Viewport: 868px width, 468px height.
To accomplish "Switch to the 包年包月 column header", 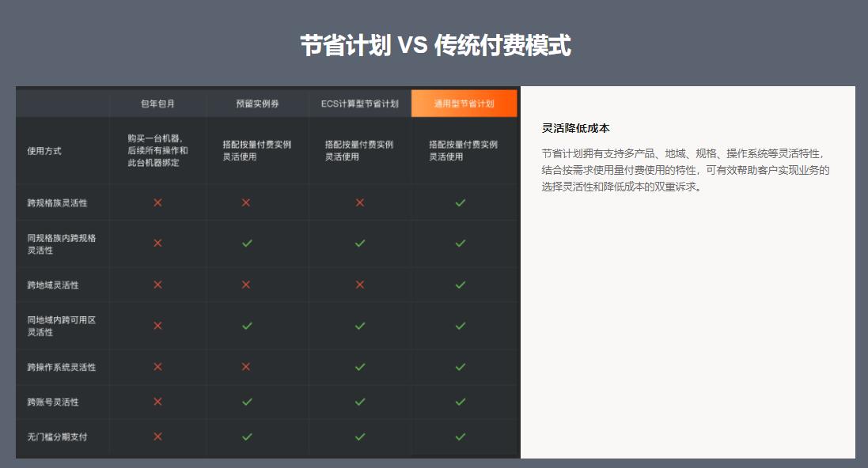I will [x=157, y=103].
